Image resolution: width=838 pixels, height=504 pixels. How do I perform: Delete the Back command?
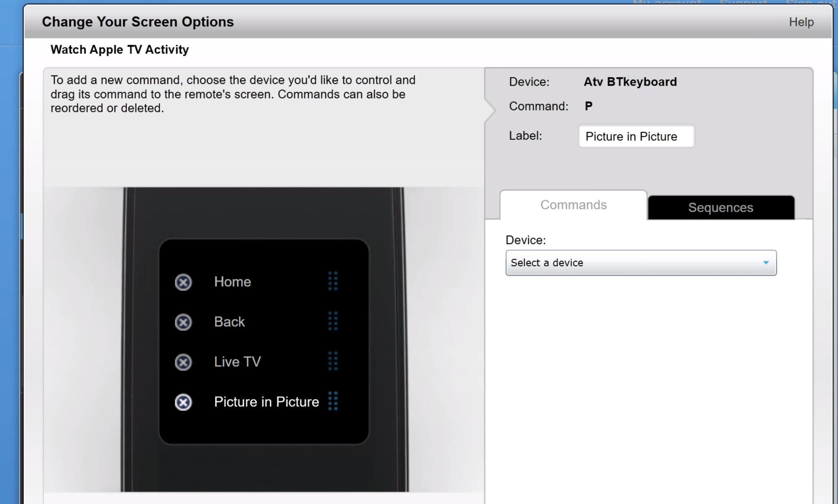[183, 322]
